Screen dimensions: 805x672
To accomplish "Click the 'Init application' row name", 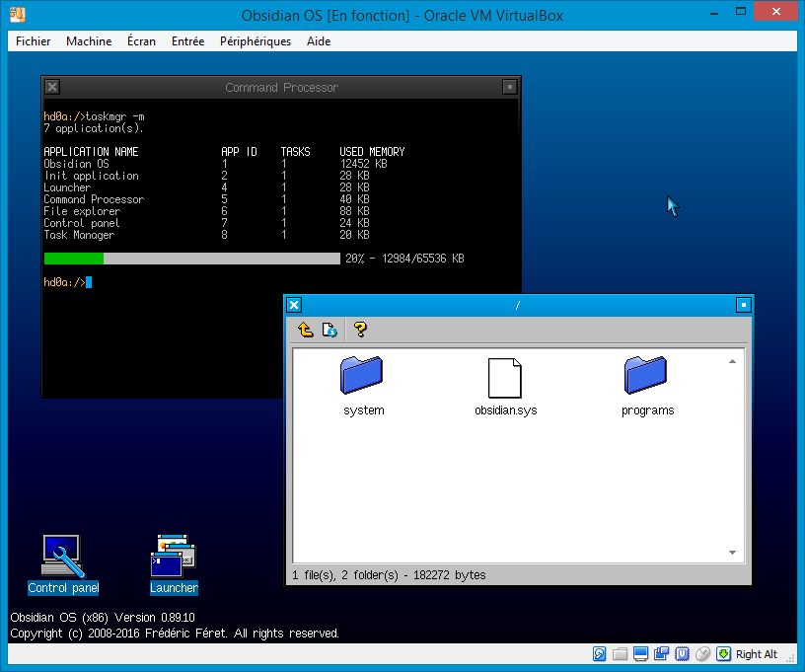I will coord(92,176).
